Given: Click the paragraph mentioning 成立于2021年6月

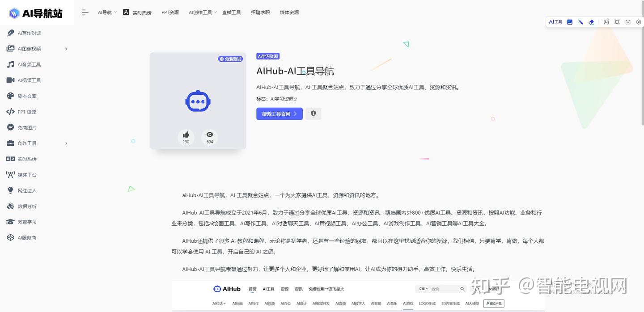Looking at the screenshot, I should [358, 218].
